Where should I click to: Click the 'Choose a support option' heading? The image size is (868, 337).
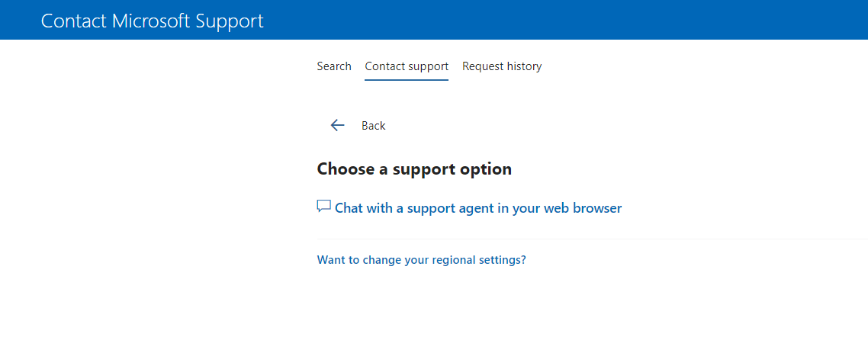click(414, 169)
